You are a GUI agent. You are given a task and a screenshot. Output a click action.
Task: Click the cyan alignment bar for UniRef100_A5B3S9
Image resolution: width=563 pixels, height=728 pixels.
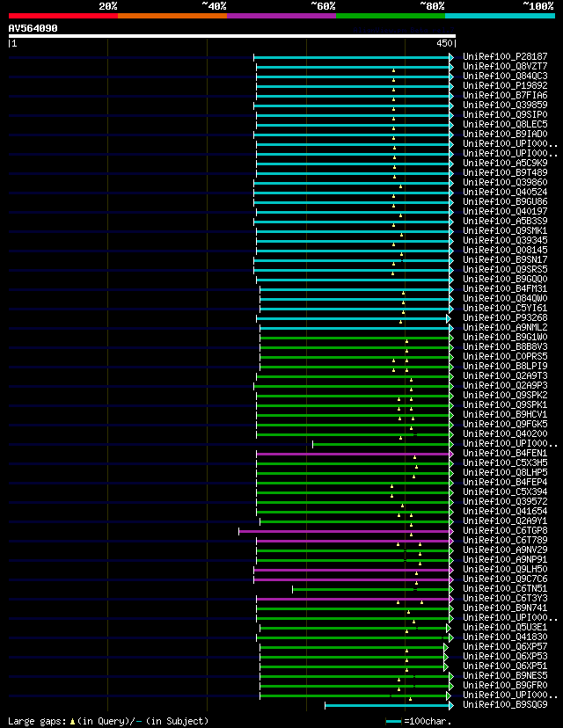(x=352, y=222)
